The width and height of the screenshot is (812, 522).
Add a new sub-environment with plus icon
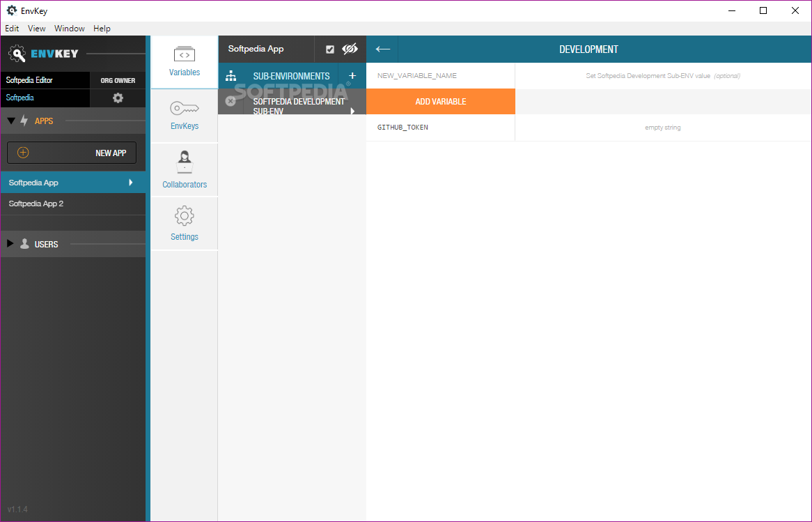(352, 76)
